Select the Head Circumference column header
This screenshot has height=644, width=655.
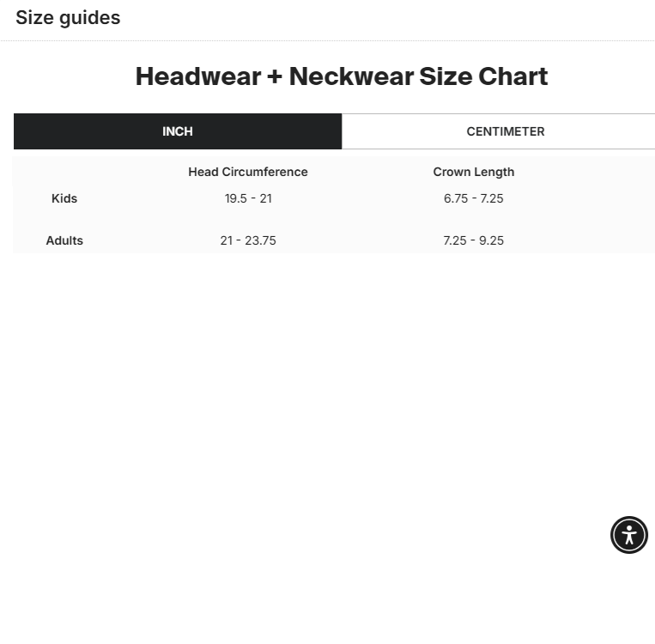[x=248, y=172]
